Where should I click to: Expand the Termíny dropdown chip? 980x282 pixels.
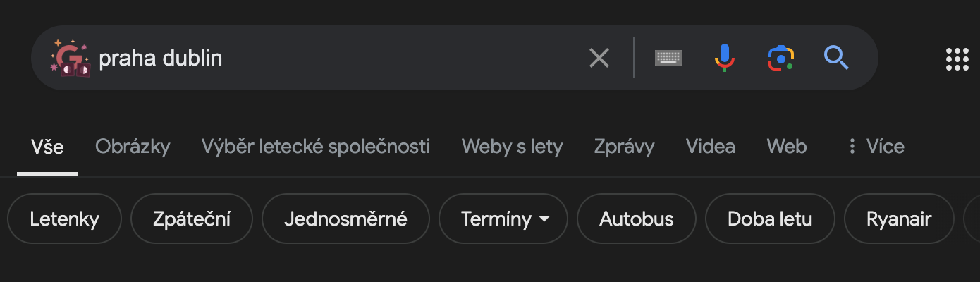pos(503,219)
